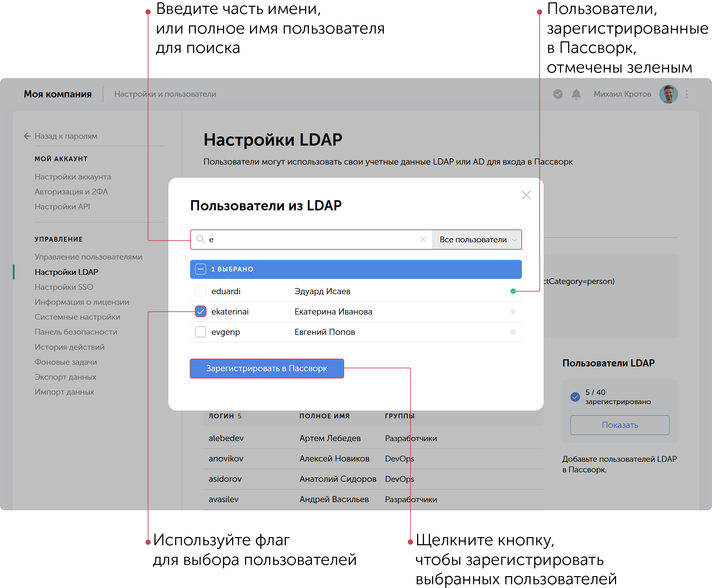Image resolution: width=712 pixels, height=588 pixels.
Task: Click the three-dot menu icon in top bar
Action: click(687, 94)
